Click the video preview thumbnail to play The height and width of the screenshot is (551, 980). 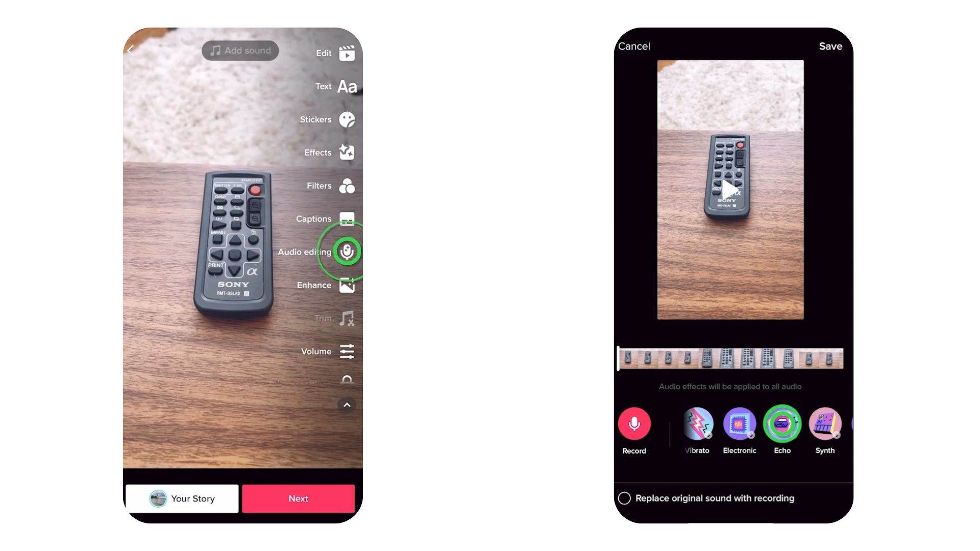(x=730, y=190)
